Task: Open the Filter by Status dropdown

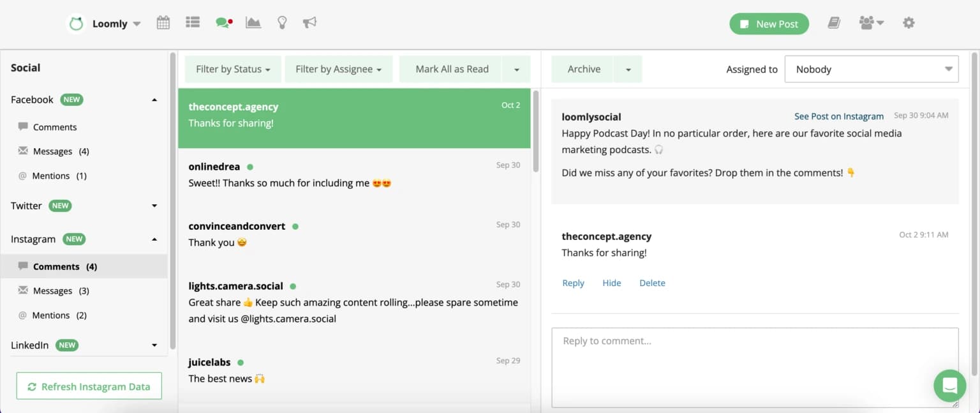Action: tap(233, 68)
